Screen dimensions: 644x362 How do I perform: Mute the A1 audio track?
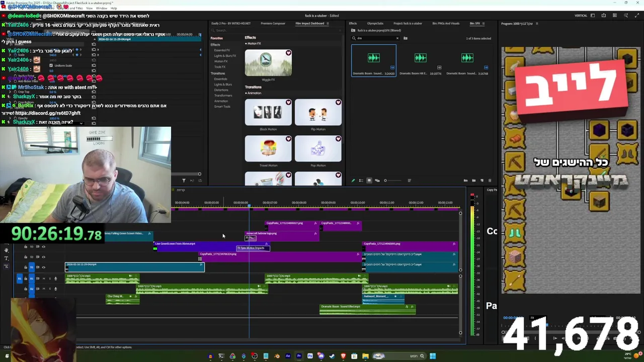pos(44,279)
